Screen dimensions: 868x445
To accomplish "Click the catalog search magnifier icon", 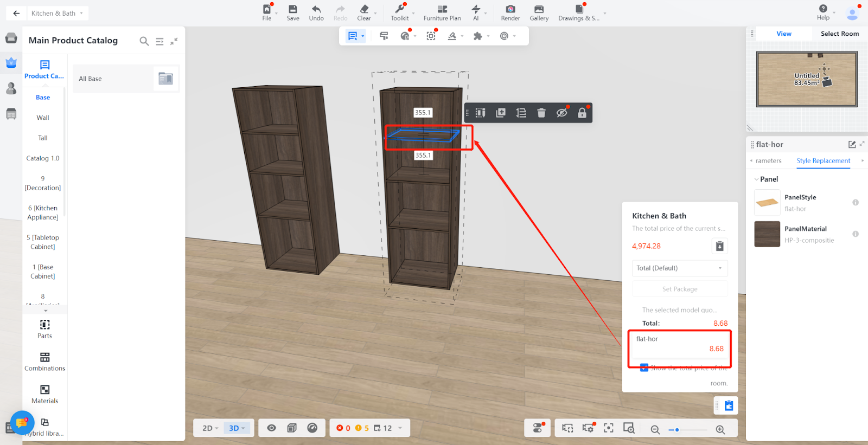I will coord(144,41).
